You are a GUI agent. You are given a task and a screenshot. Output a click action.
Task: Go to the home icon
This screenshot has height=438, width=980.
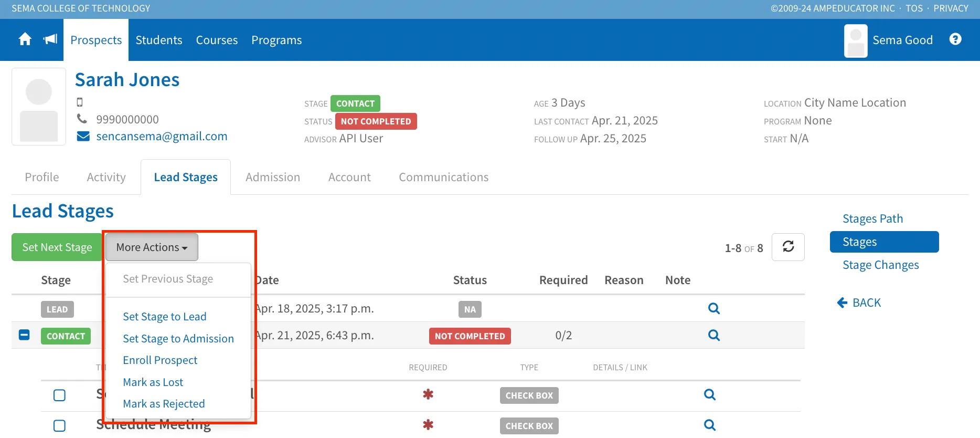coord(25,39)
